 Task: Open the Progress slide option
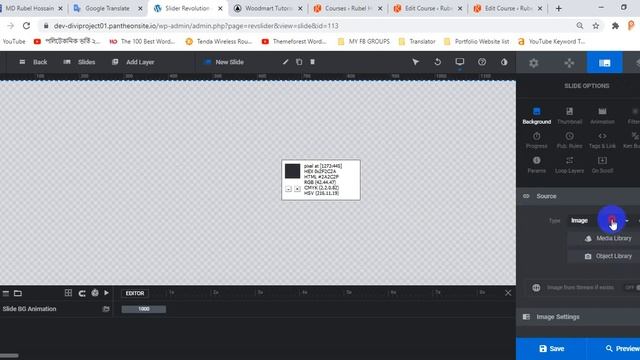[x=537, y=140]
